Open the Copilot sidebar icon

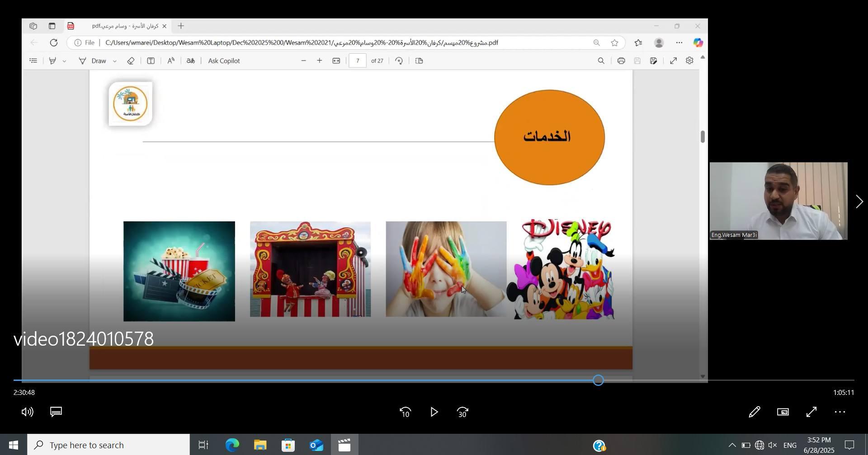[698, 42]
